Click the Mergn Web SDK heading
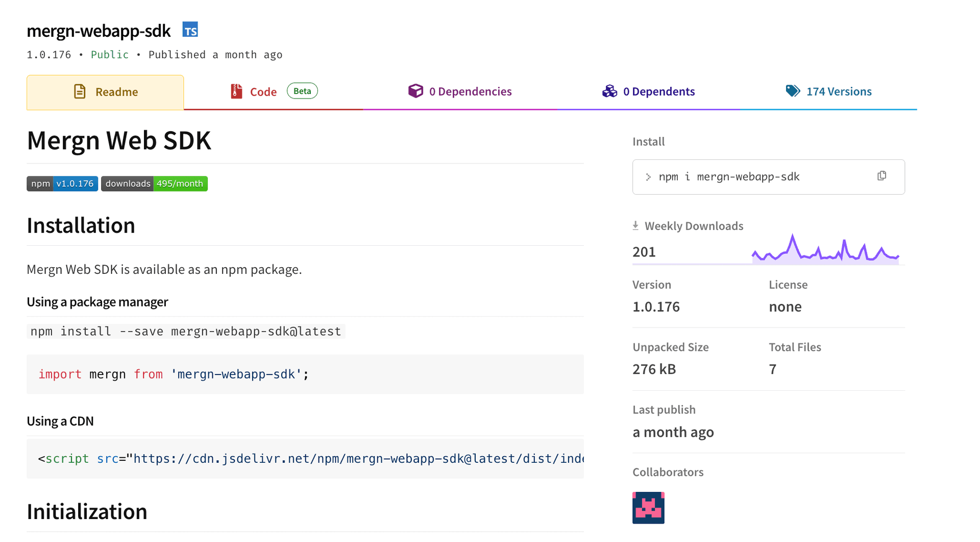The width and height of the screenshot is (980, 542). pos(119,140)
